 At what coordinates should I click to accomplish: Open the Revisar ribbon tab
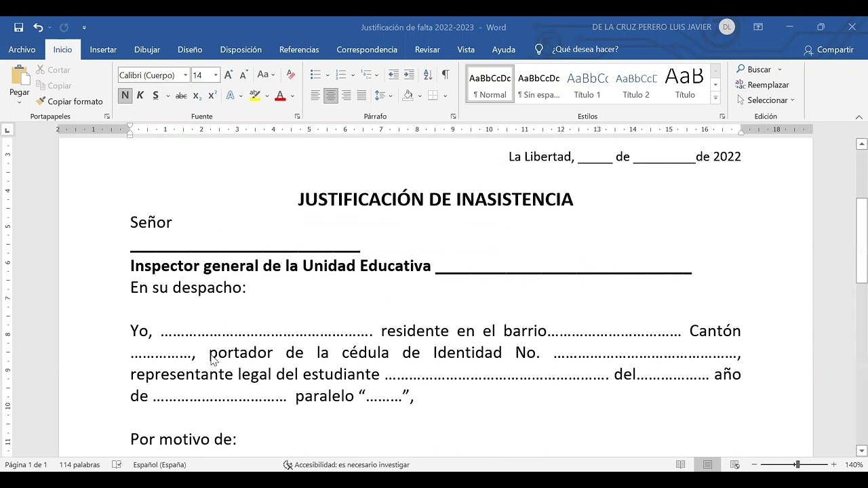point(427,49)
